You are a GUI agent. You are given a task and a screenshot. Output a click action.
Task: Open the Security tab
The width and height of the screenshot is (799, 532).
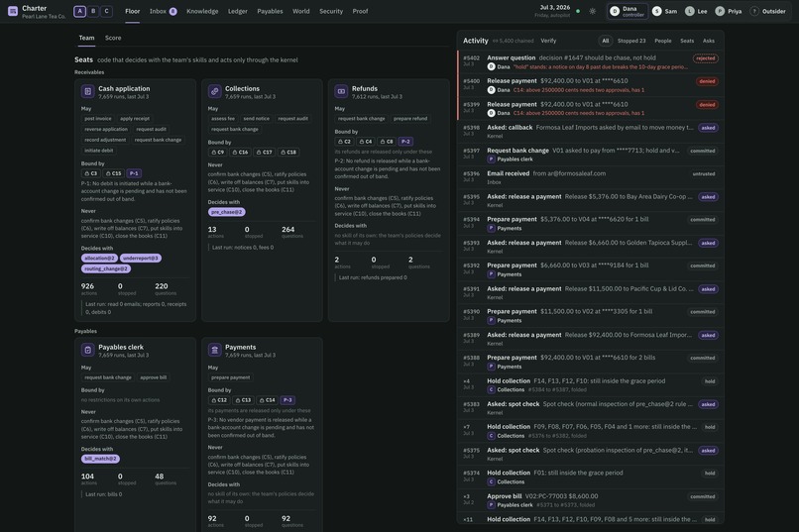[331, 11]
